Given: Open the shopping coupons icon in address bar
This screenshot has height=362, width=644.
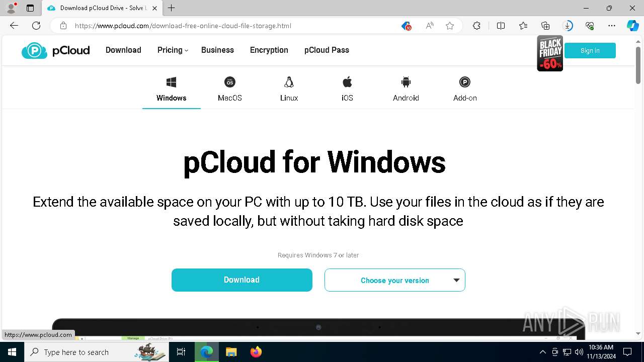Looking at the screenshot, I should [x=407, y=26].
